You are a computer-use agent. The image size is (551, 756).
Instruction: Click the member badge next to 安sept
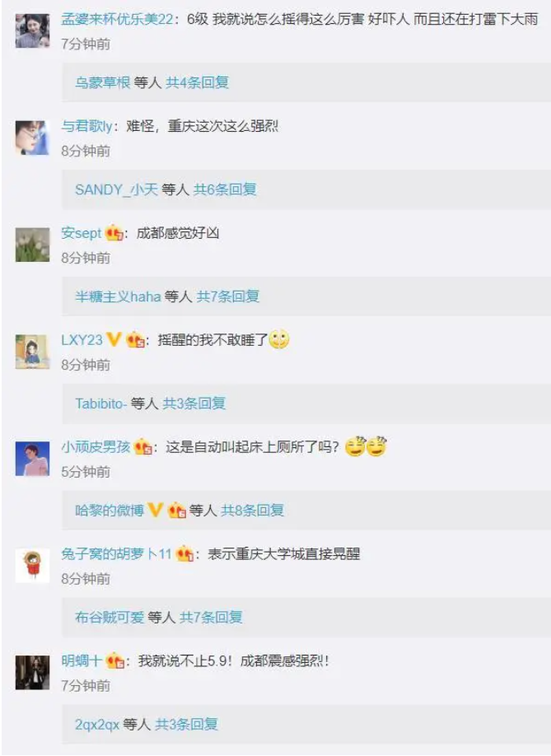click(114, 233)
